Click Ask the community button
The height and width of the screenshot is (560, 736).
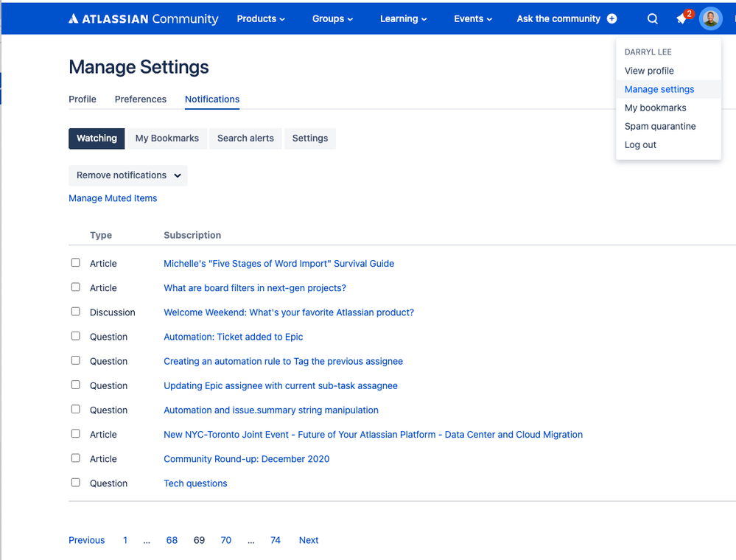[x=567, y=18]
